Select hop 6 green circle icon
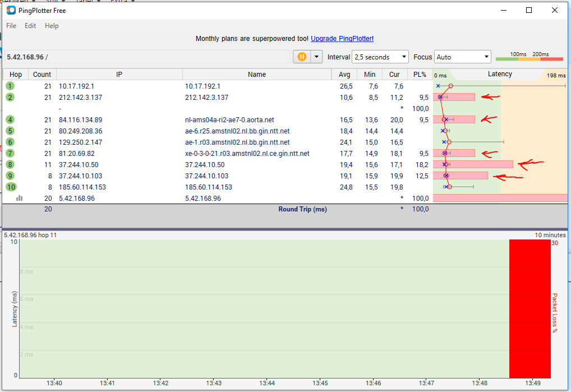The width and height of the screenshot is (571, 392). pos(10,142)
